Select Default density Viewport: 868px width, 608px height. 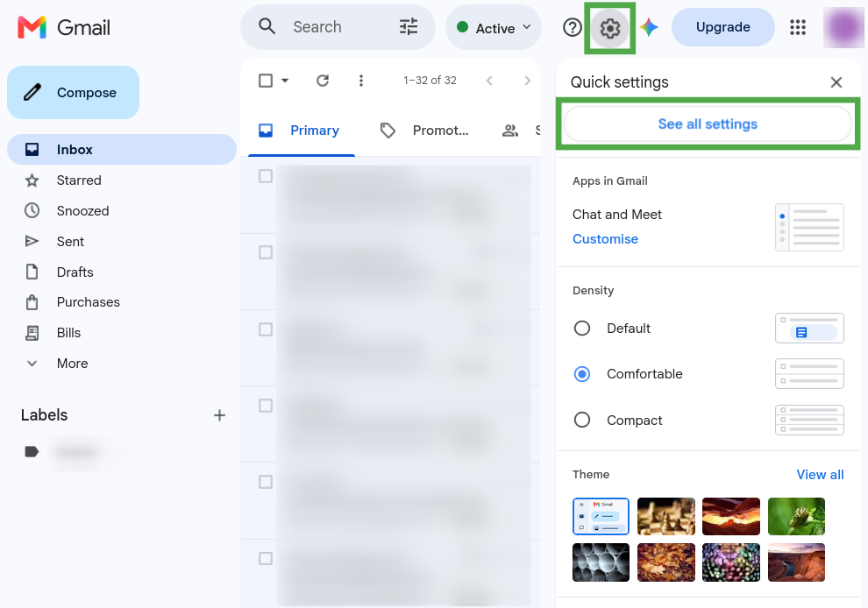(x=582, y=328)
